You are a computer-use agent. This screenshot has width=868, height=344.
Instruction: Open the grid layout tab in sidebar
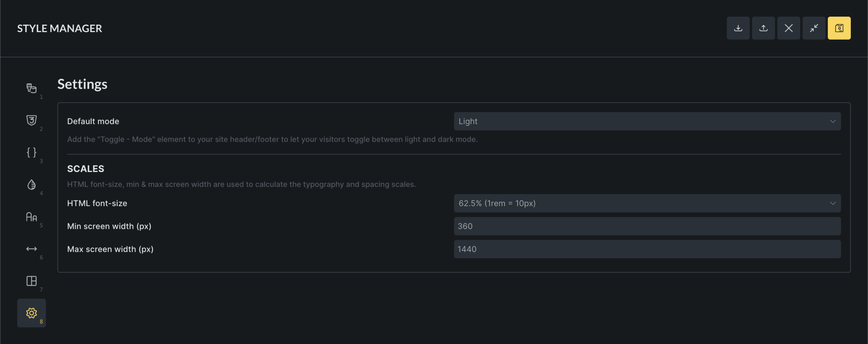pos(32,281)
